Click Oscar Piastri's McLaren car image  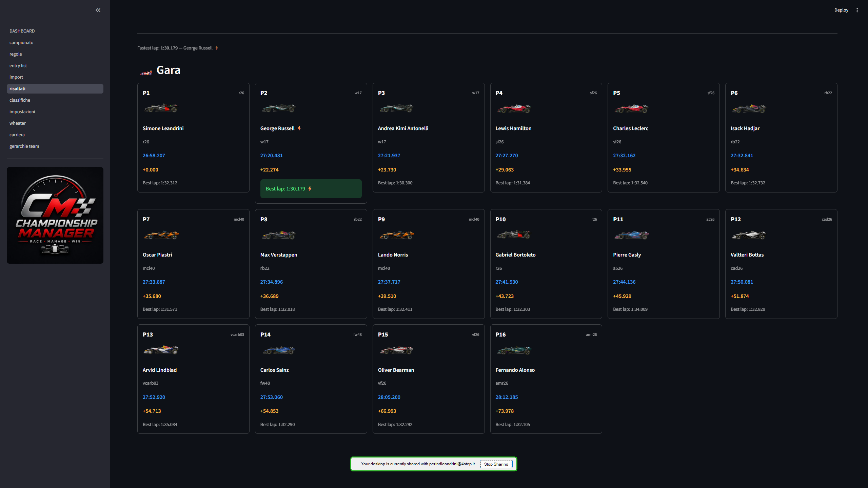(x=161, y=235)
